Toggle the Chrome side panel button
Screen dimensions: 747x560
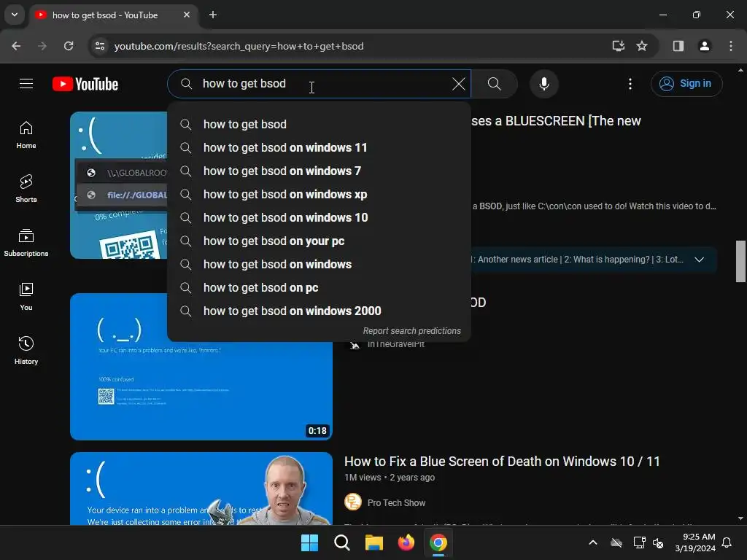678,46
